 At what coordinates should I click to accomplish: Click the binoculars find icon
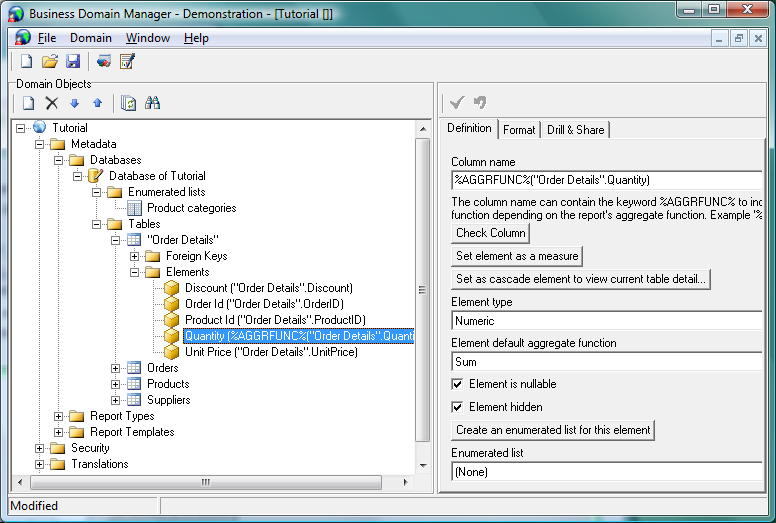click(x=153, y=103)
